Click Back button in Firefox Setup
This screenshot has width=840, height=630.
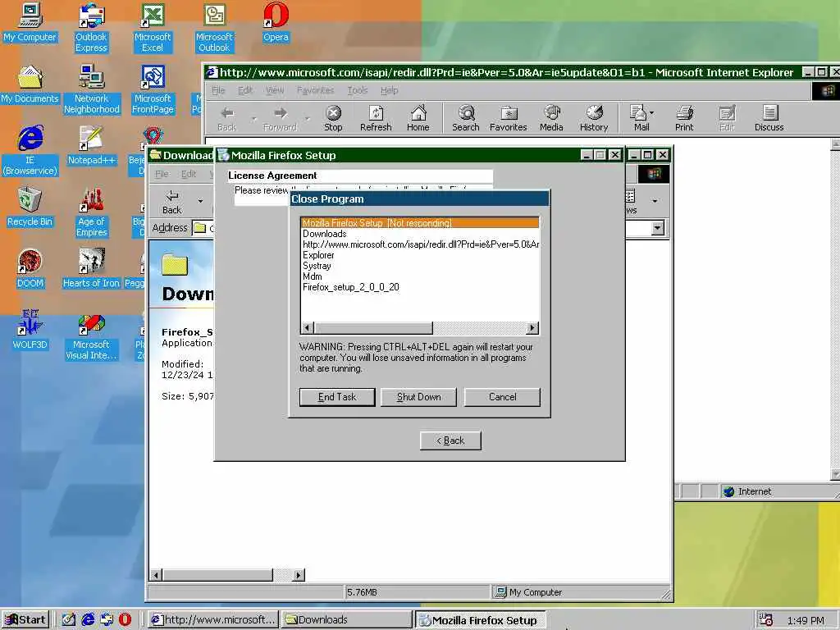[x=450, y=441]
